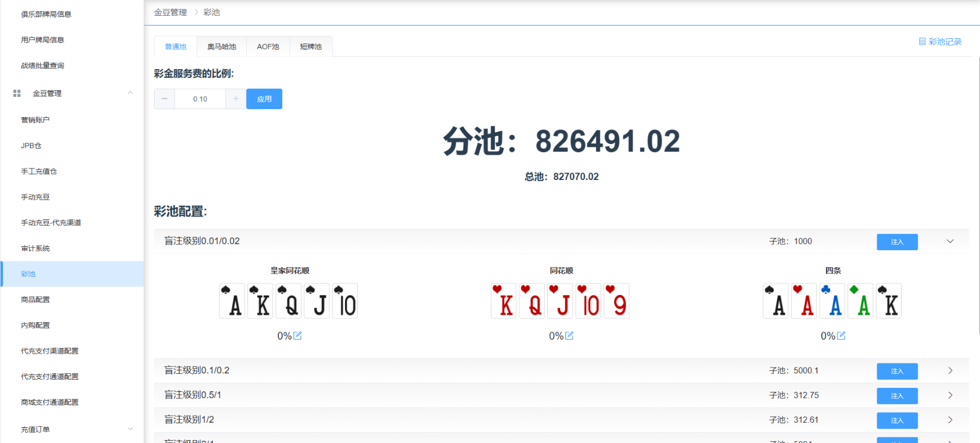The width and height of the screenshot is (980, 443).
Task: Decrease service fee ratio with minus button
Action: click(x=164, y=99)
